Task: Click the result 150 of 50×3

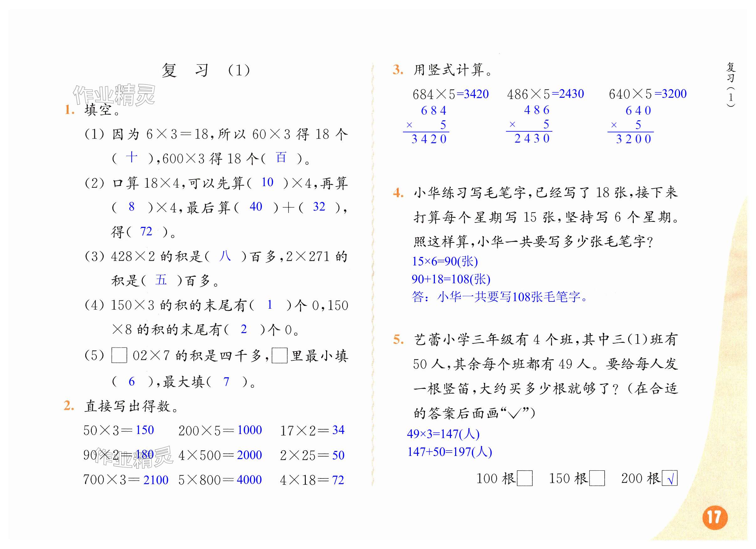Action: tap(145, 430)
